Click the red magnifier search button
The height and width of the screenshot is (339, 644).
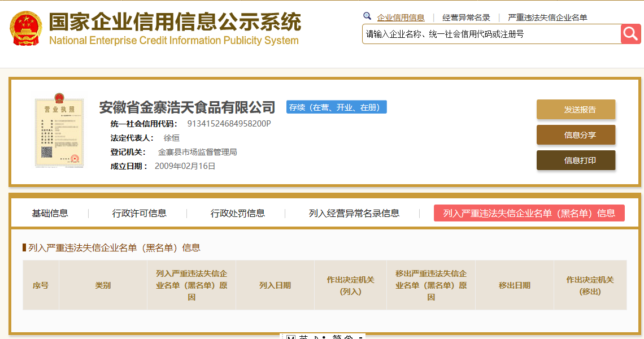click(630, 34)
